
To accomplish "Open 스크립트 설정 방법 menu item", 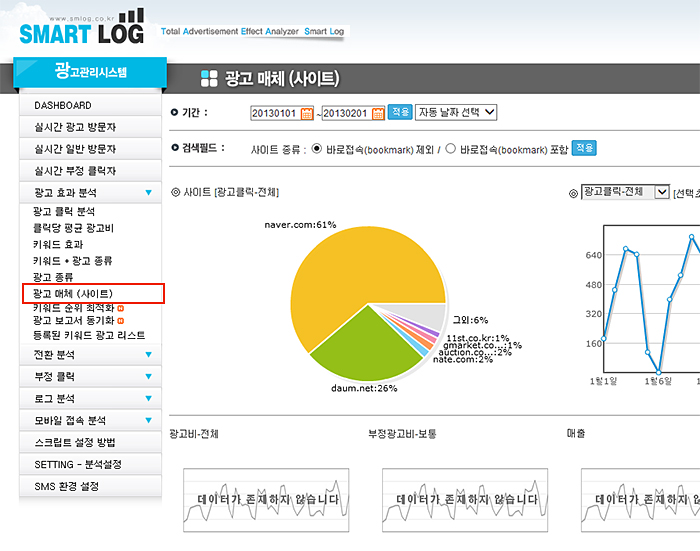I will pyautogui.click(x=90, y=442).
